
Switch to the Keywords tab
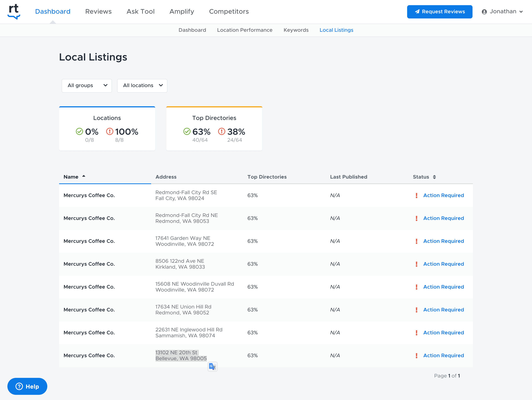(x=296, y=30)
